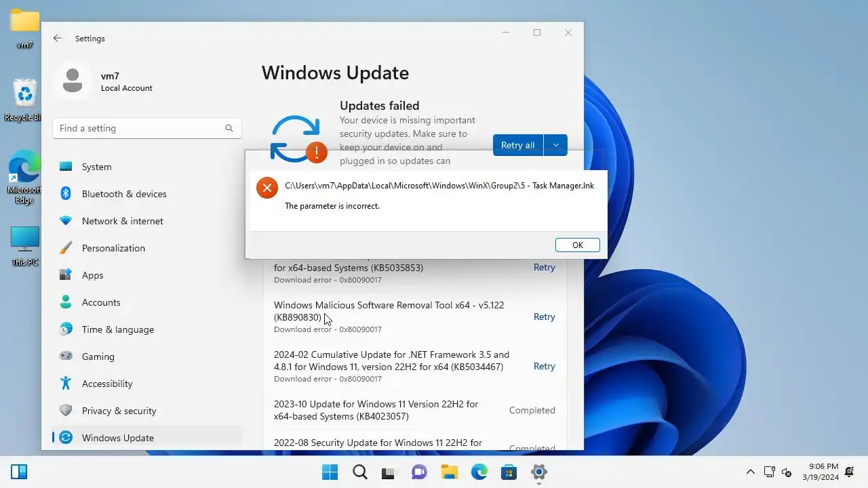868x488 pixels.
Task: Click the Gaming controller icon in sidebar
Action: click(x=66, y=357)
